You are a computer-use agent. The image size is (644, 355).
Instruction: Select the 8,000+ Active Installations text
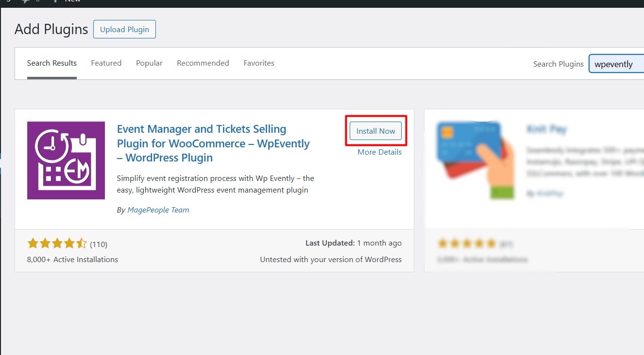(73, 260)
